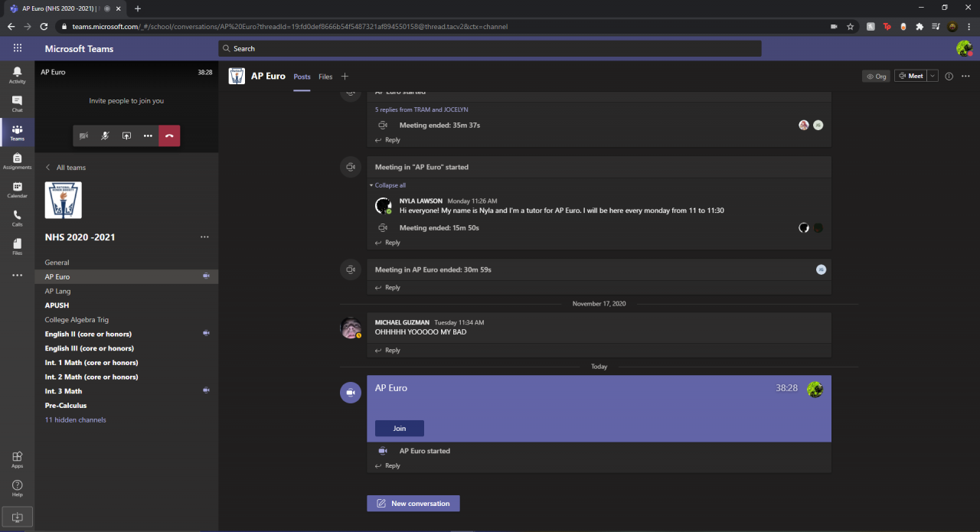980x532 pixels.
Task: Open the Activity feed in left rail
Action: point(17,75)
